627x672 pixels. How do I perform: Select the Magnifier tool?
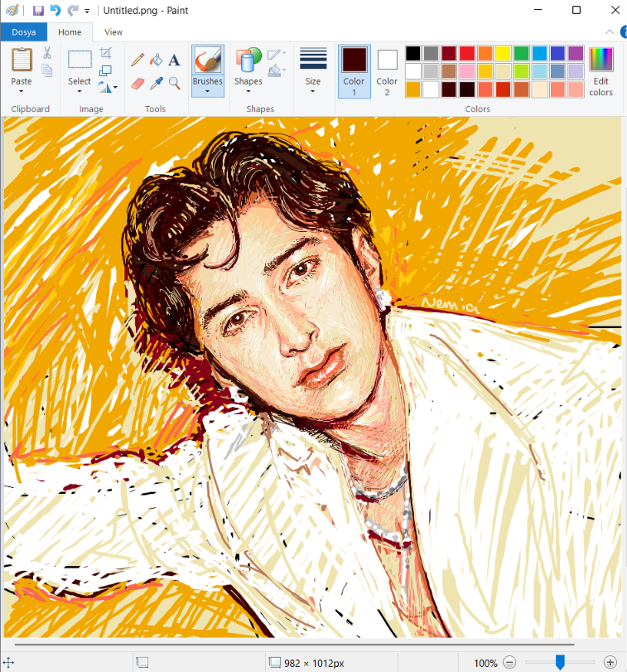coord(174,83)
